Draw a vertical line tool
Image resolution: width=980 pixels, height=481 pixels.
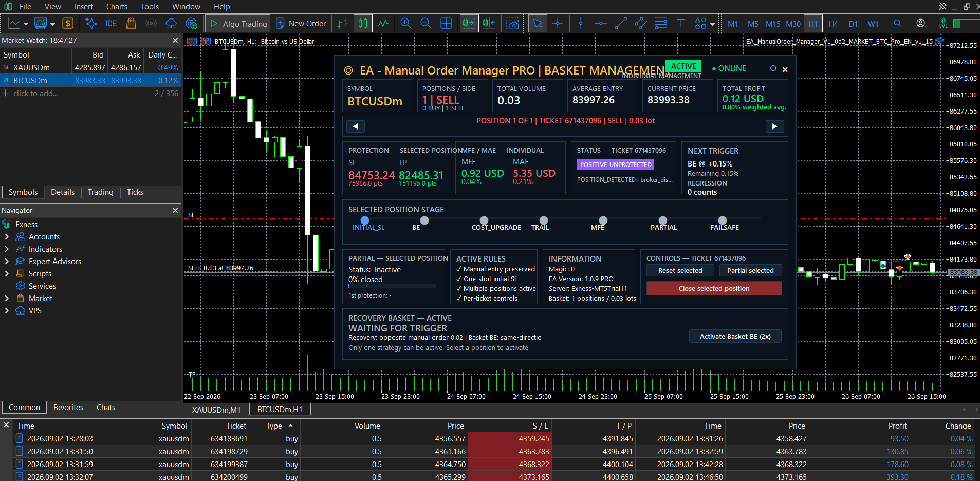[581, 24]
